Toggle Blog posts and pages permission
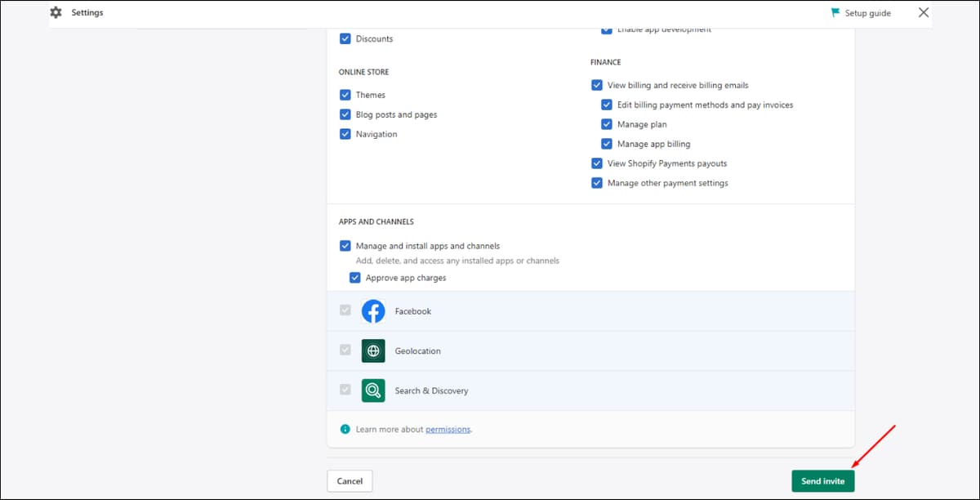 click(x=345, y=114)
